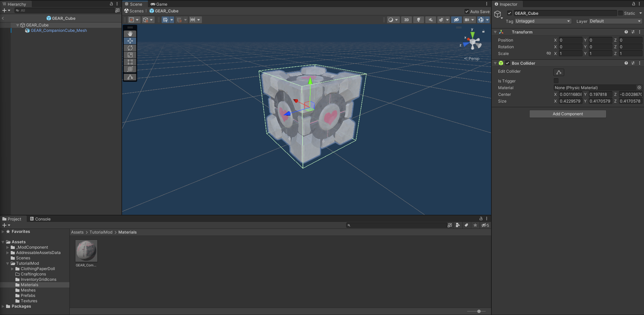
Task: Toggle Auto Save checkbox
Action: point(467,11)
